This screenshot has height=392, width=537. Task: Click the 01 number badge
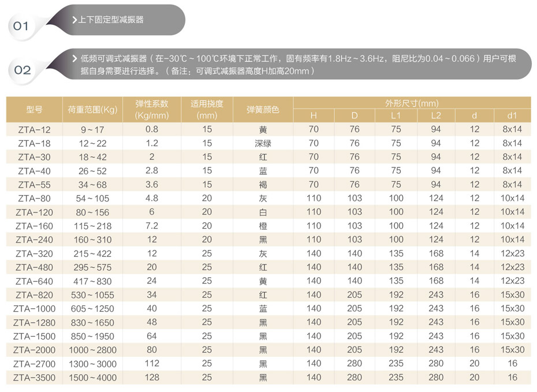point(21,26)
